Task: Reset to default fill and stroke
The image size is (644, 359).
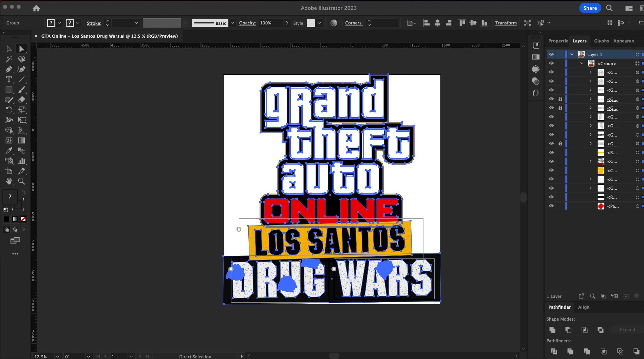Action: point(5,209)
